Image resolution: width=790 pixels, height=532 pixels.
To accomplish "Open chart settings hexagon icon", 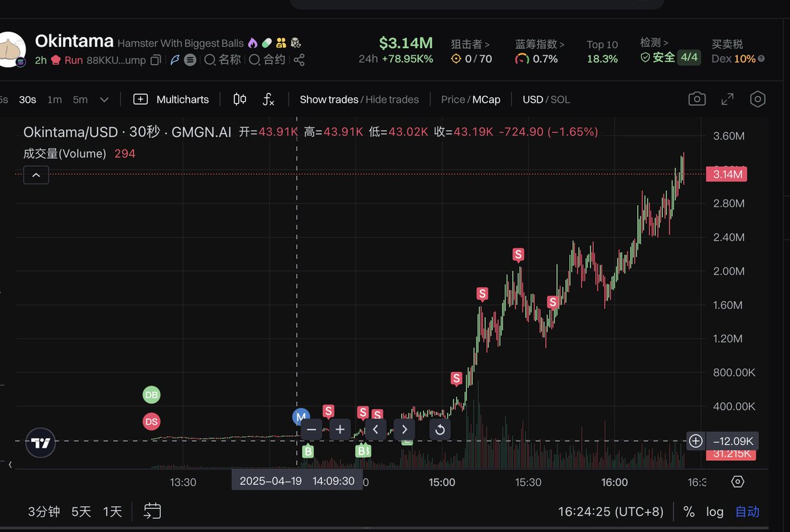I will click(x=758, y=99).
